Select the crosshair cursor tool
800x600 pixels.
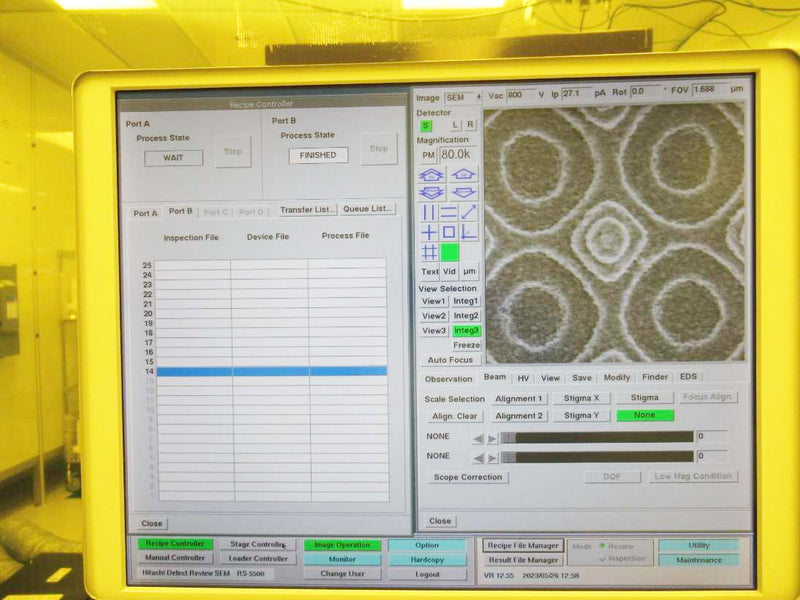[429, 233]
